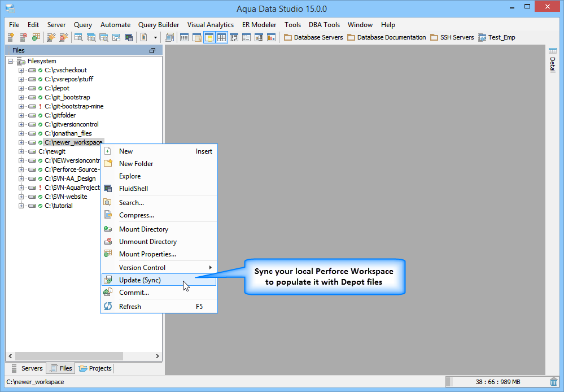Screen dimensions: 564x392
Task: Choose Explore in the context menu
Action: [159, 176]
